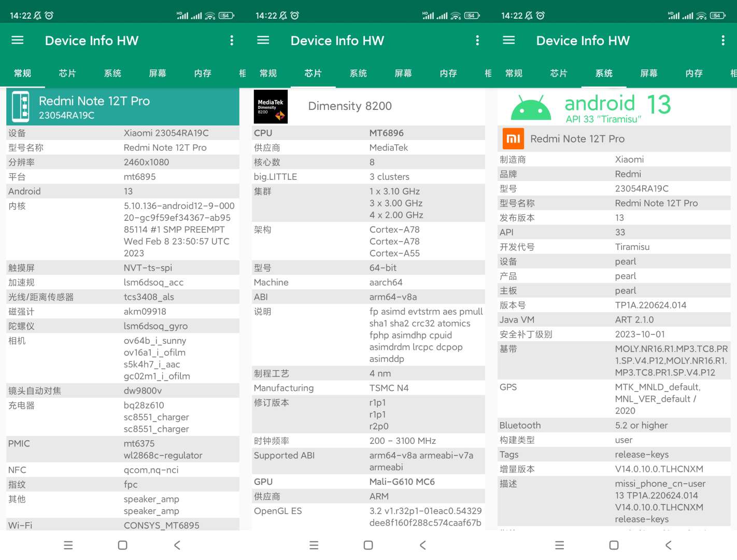Image resolution: width=737 pixels, height=560 pixels.
Task: Tap the 2023-10-01 security patch value
Action: pos(640,334)
